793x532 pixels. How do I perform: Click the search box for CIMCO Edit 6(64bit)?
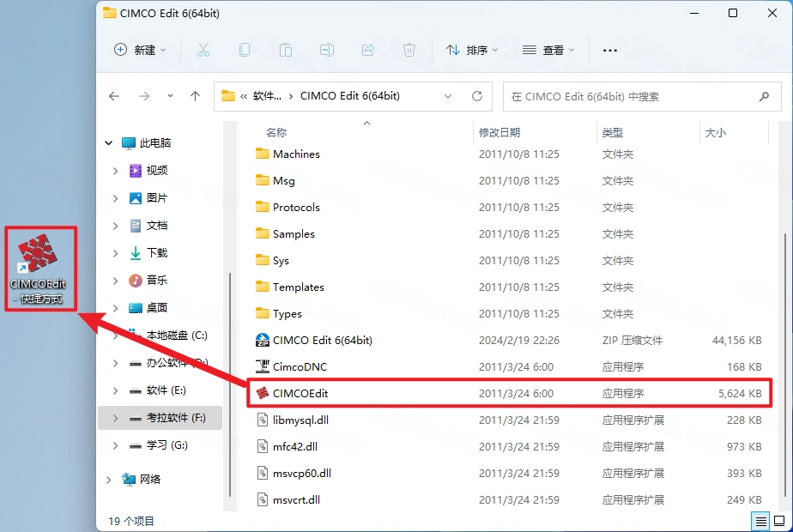(x=642, y=97)
